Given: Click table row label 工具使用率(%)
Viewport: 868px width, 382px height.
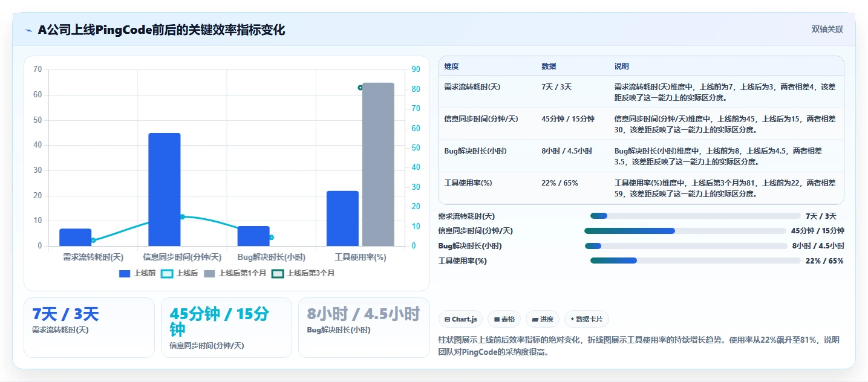Looking at the screenshot, I should 468,183.
